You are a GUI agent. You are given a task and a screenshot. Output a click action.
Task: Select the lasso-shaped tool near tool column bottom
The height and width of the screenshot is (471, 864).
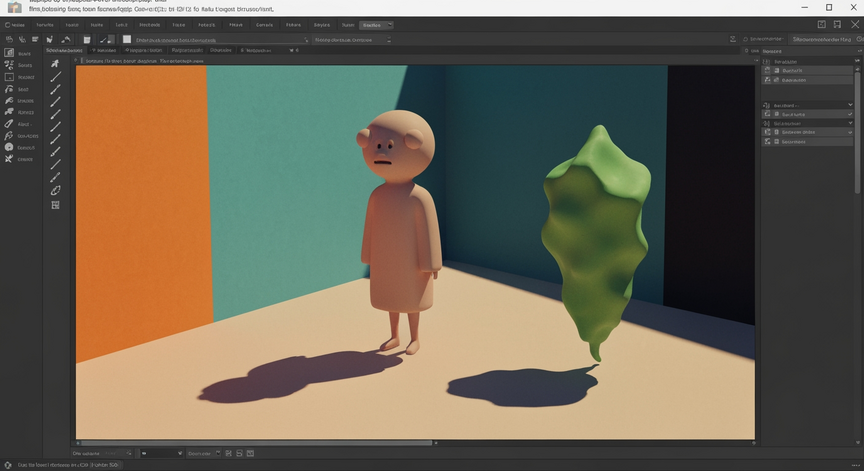coord(55,191)
